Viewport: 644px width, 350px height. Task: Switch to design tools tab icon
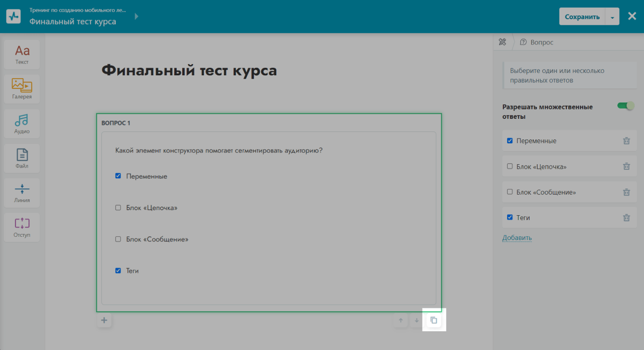click(x=502, y=42)
